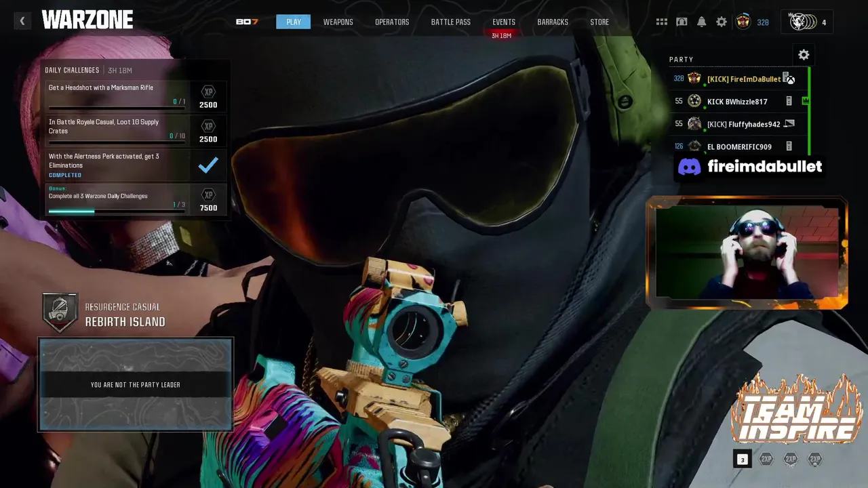
Task: Open the grid menu icon in top bar
Action: tap(662, 22)
